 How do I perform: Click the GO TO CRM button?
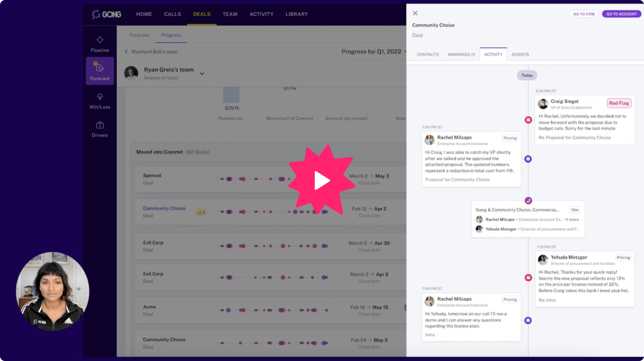coord(584,14)
